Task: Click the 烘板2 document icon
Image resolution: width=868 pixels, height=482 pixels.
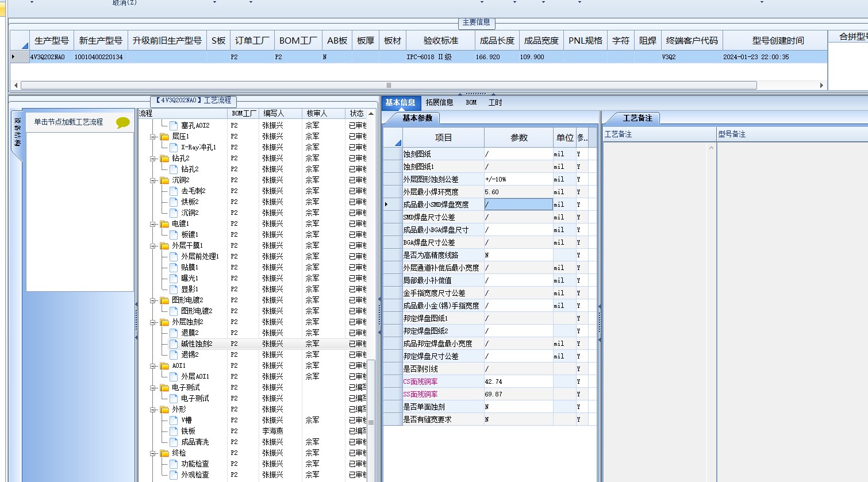Action: 174,202
